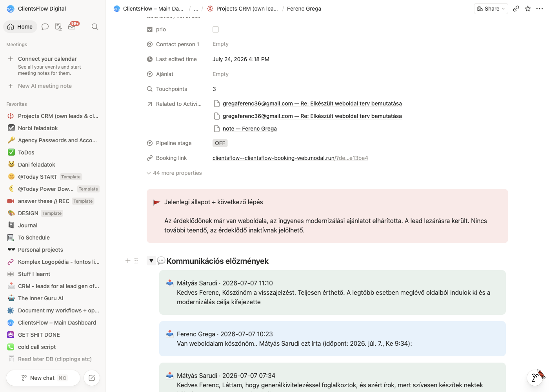Open cold call script page
Screen dimensions: 549x392
click(53, 347)
